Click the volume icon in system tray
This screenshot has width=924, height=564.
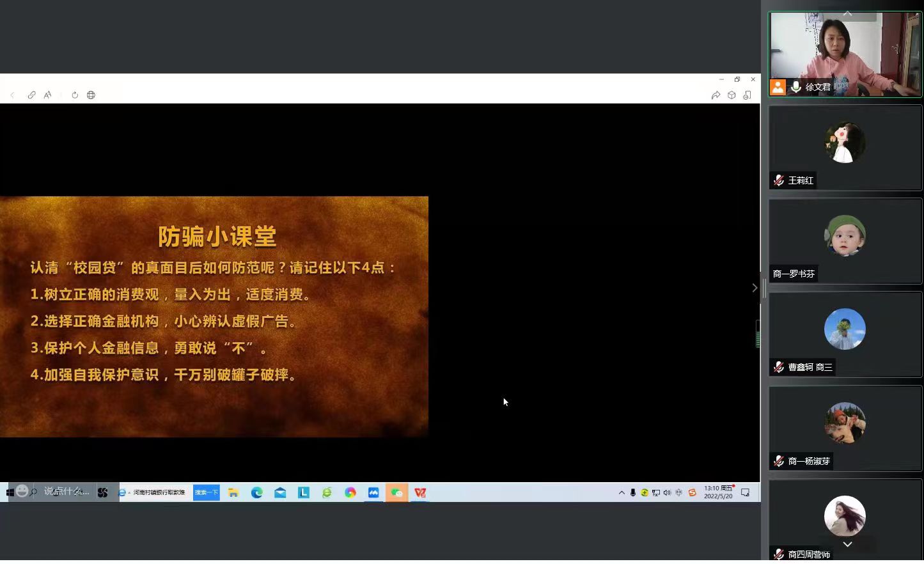(667, 492)
